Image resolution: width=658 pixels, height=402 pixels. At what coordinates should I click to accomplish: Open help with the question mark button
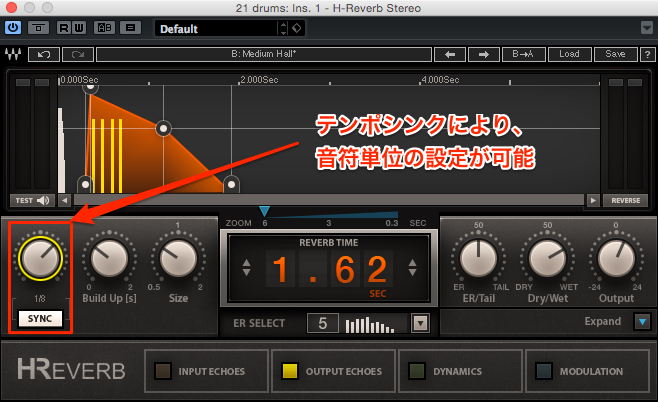[648, 55]
